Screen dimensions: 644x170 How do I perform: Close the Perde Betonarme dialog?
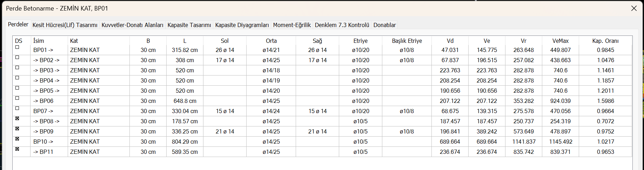click(x=634, y=8)
